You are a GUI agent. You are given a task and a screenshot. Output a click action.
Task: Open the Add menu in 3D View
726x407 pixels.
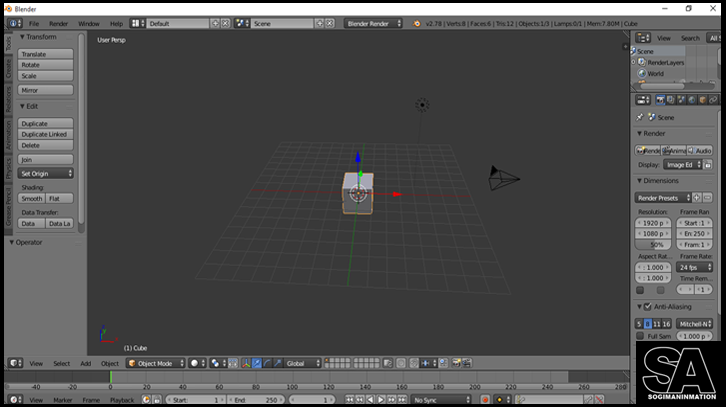tap(86, 363)
